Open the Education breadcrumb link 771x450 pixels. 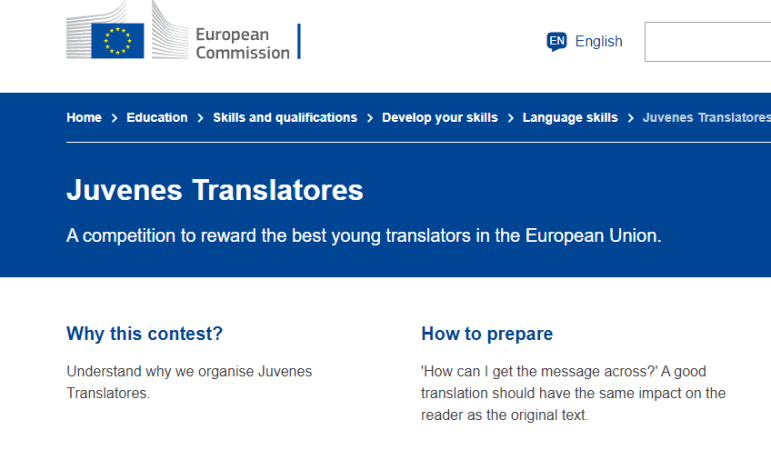click(157, 118)
